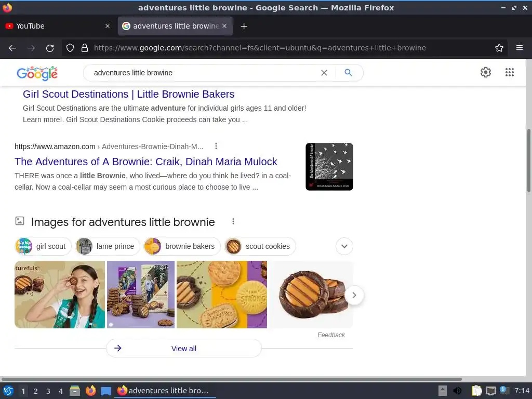Clear the search box with X
Viewport: 532px width, 399px height.
(x=324, y=73)
